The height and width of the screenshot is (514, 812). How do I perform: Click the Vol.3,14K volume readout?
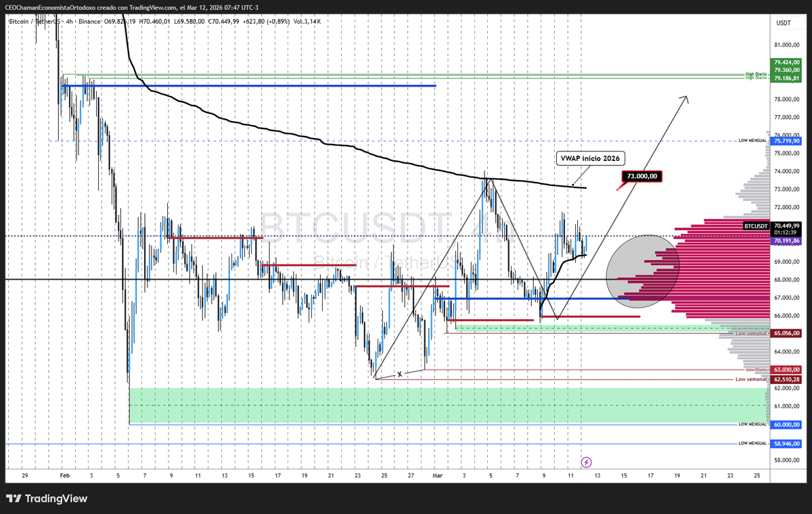(307, 22)
